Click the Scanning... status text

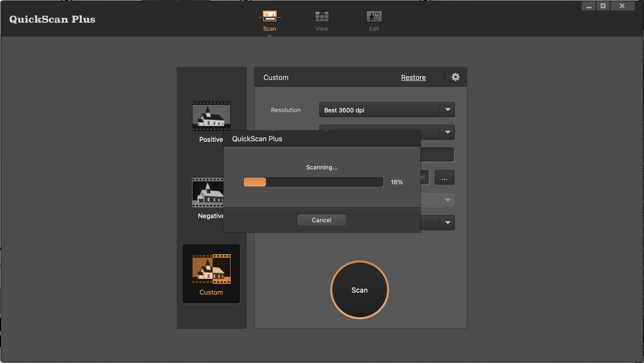[x=321, y=168]
